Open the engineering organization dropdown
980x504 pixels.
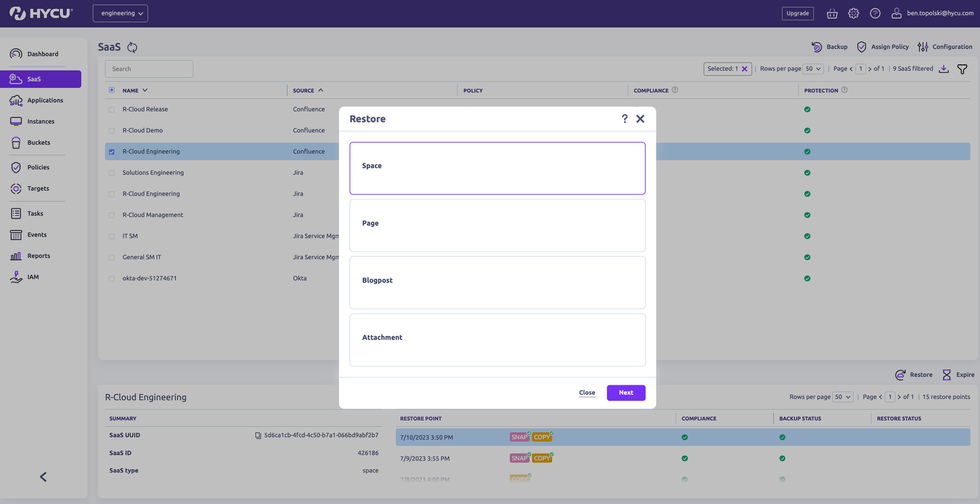pos(120,13)
